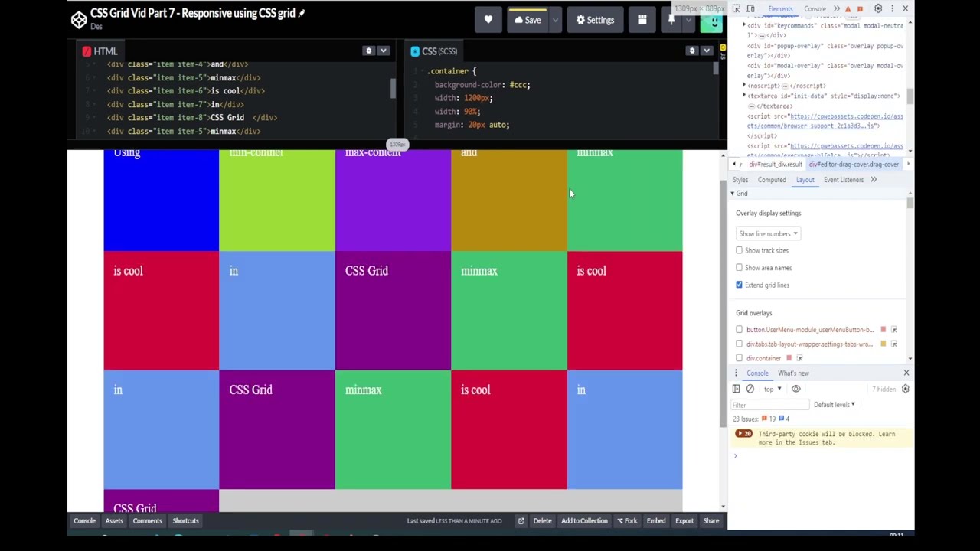Toggle live expression eye icon
The width and height of the screenshot is (980, 551).
pos(795,389)
